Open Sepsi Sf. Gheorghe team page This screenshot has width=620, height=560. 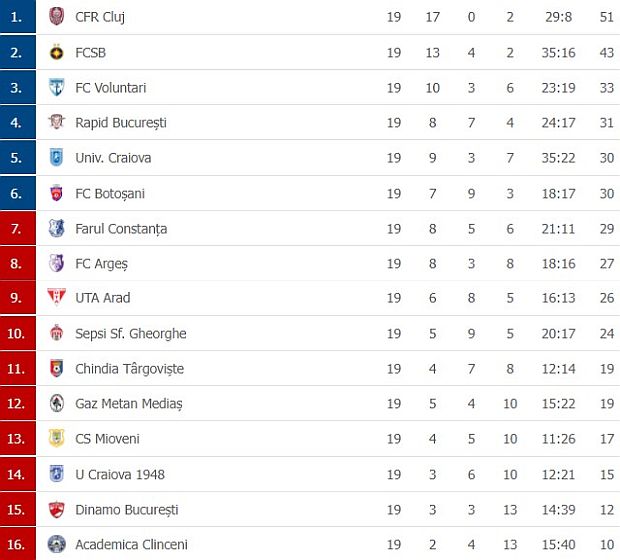[131, 333]
